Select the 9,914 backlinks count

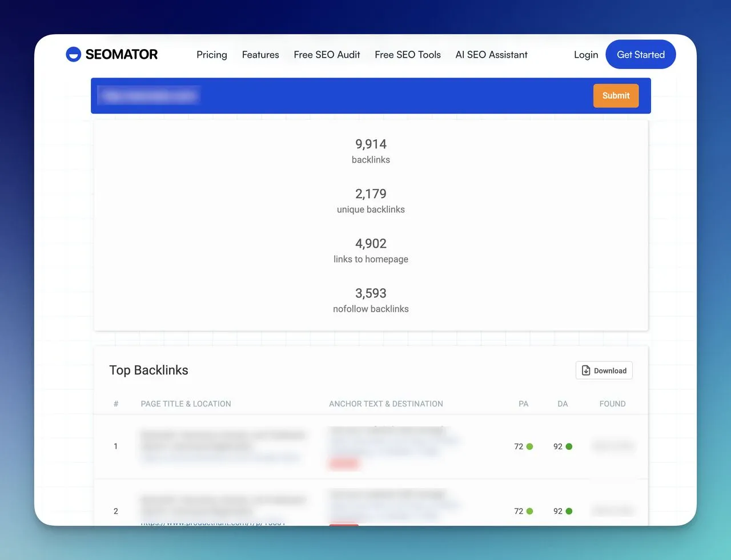[371, 144]
